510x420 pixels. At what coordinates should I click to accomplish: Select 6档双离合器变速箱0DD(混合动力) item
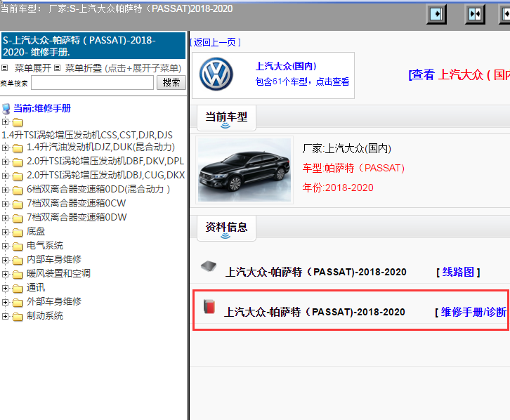(x=98, y=189)
